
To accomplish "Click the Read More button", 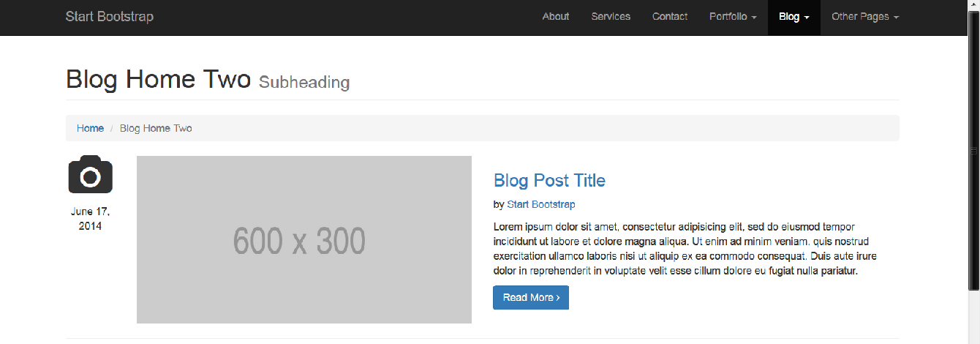I will pyautogui.click(x=531, y=297).
